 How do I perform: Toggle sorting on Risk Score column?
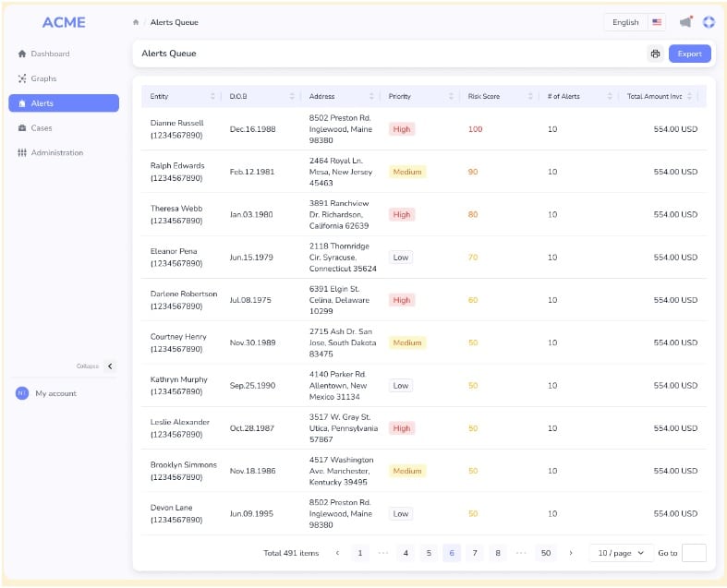point(530,96)
